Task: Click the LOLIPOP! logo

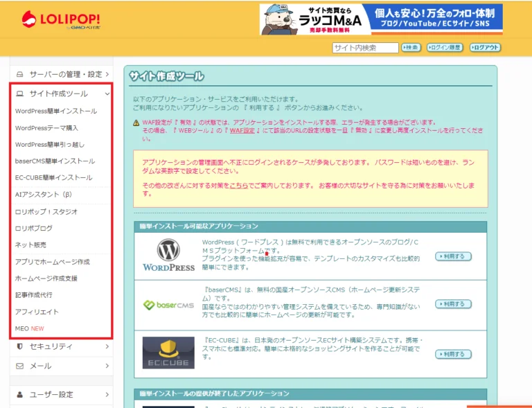Action: [x=61, y=19]
